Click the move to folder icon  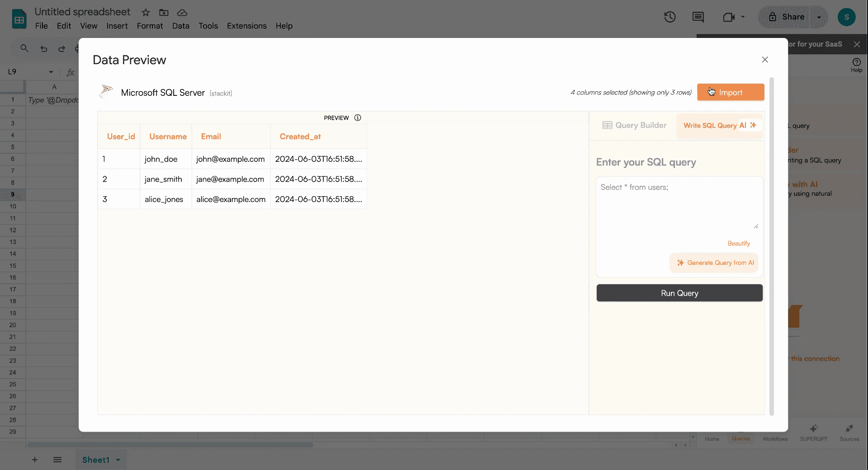point(164,13)
